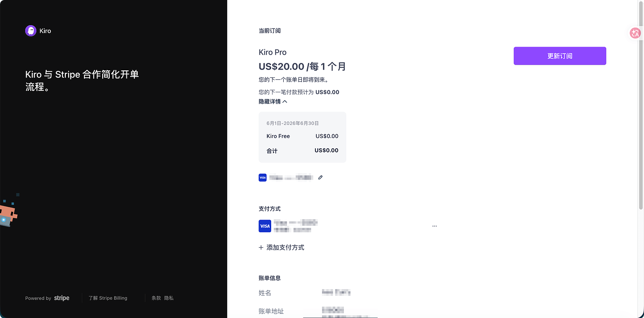
Task: Click the 6月1日-2026年6月30日 date range
Action: [x=293, y=124]
